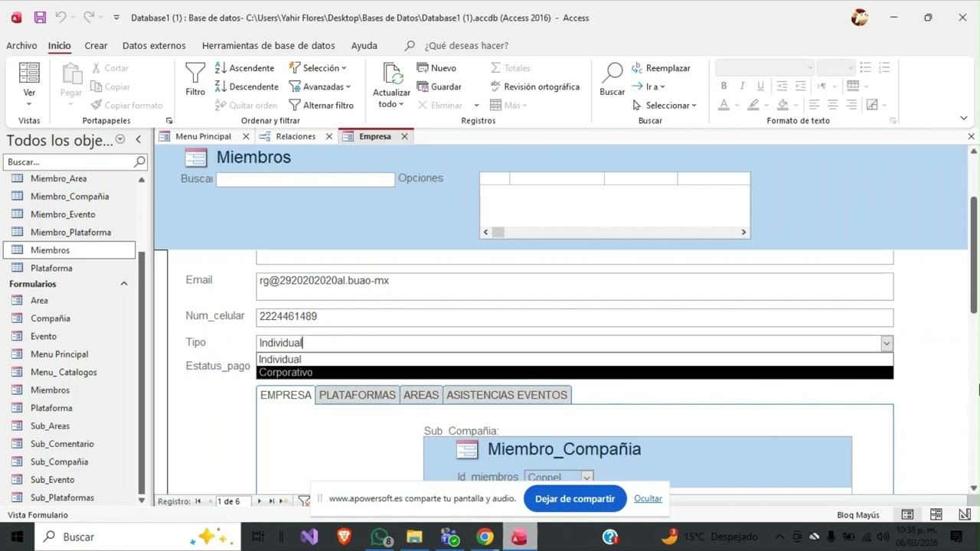Click Guardar record button
Image resolution: width=980 pixels, height=551 pixels.
coord(439,86)
